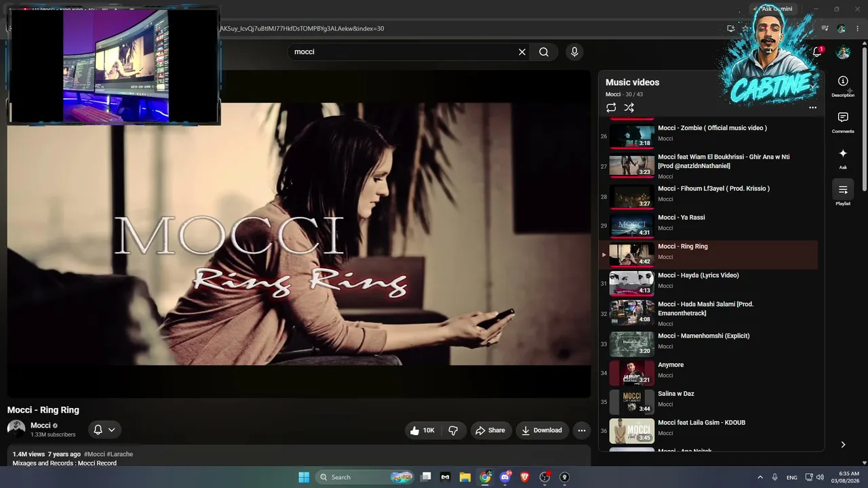868x488 pixels.
Task: Click the magnifier search button
Action: [x=544, y=52]
